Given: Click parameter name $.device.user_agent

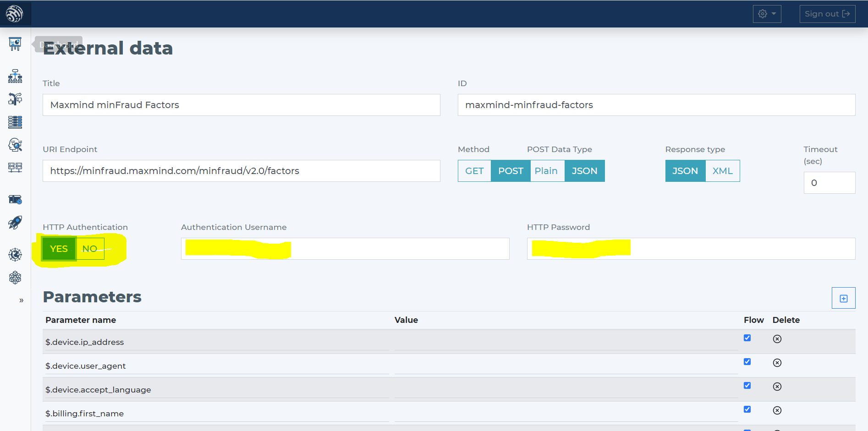Looking at the screenshot, I should point(85,366).
